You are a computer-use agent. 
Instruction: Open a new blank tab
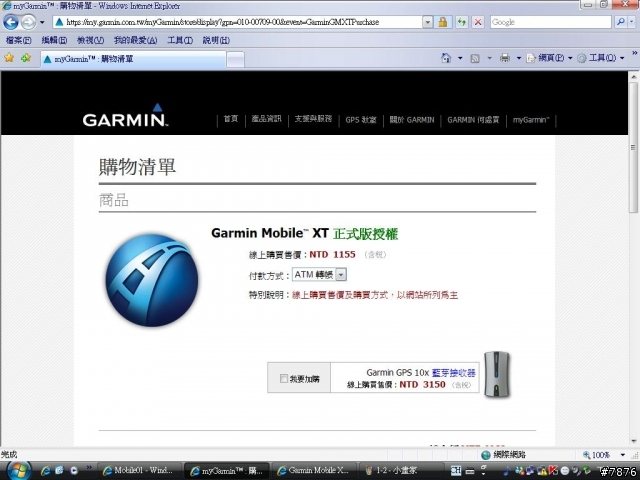click(x=236, y=60)
